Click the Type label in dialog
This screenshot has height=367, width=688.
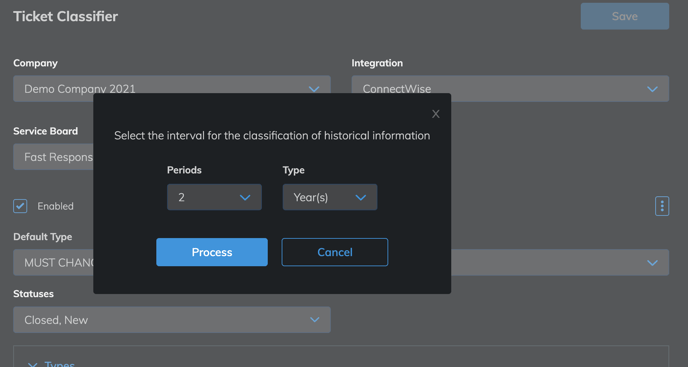294,170
